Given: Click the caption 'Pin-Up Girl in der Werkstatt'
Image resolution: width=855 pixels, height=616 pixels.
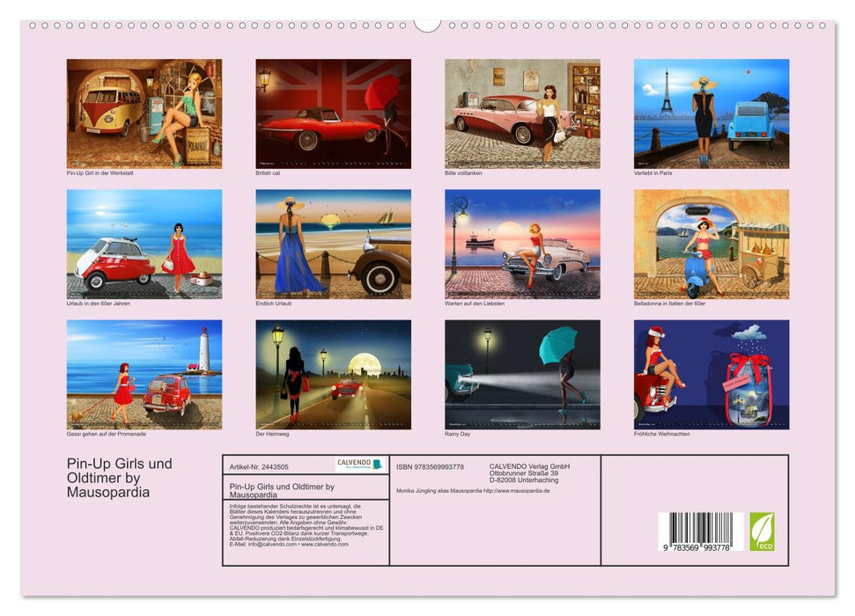Looking at the screenshot, I should 100,172.
